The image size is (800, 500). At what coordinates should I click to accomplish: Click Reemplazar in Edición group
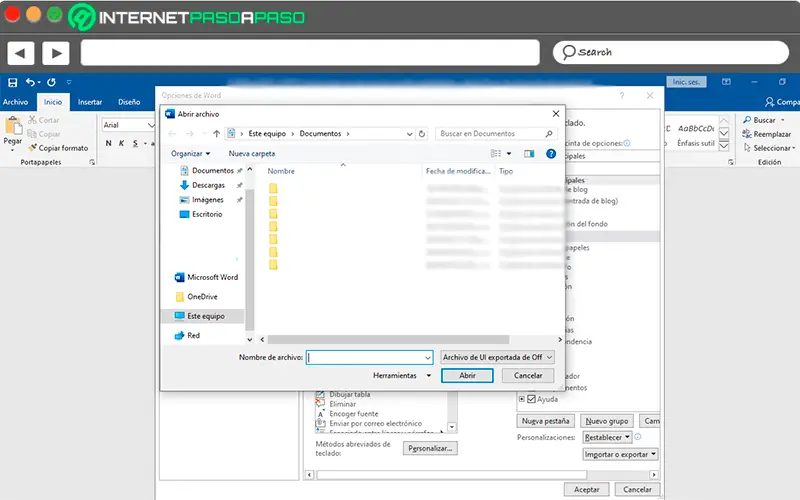[767, 134]
